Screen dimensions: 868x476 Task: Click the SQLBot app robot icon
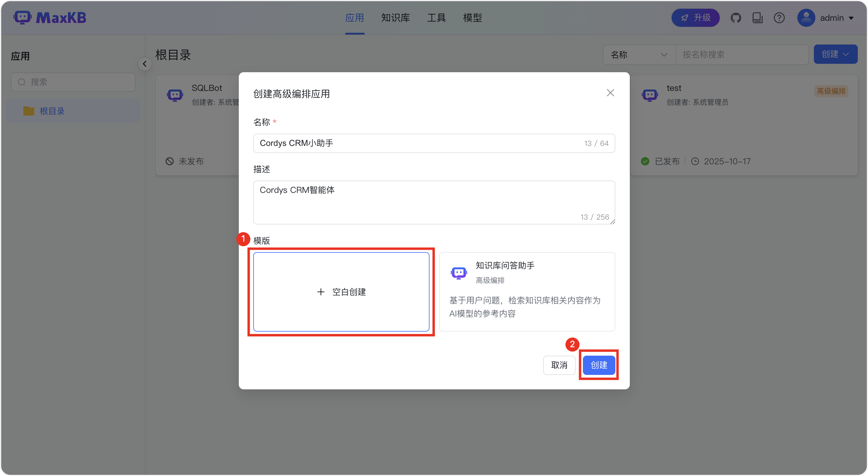(x=175, y=95)
